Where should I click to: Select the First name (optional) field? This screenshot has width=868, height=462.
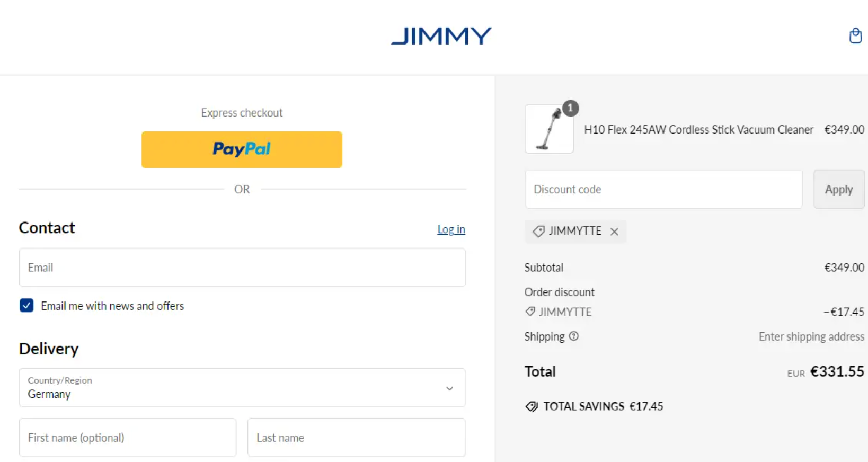click(x=128, y=438)
